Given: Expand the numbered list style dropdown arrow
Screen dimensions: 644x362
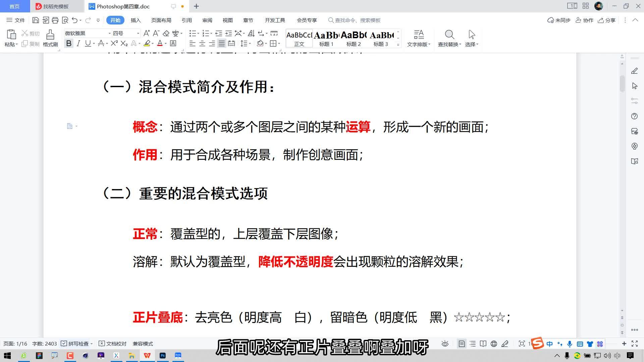Looking at the screenshot, I should [211, 33].
